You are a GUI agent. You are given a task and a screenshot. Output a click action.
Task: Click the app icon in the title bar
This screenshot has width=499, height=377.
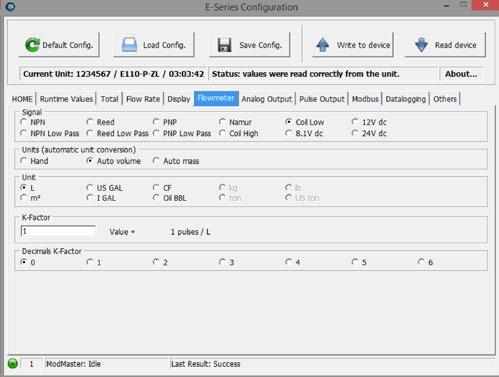click(x=10, y=6)
